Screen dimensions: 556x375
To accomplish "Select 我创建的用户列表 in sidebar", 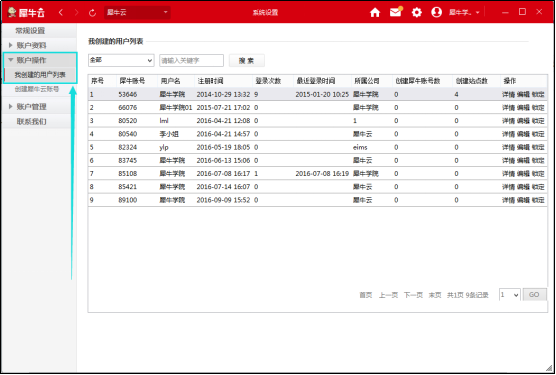I will click(x=40, y=75).
